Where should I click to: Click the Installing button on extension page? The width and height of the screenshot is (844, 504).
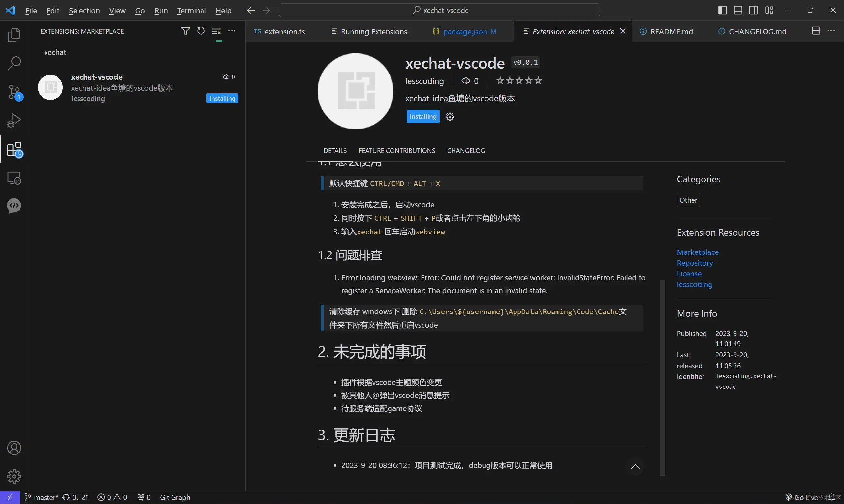(x=423, y=116)
